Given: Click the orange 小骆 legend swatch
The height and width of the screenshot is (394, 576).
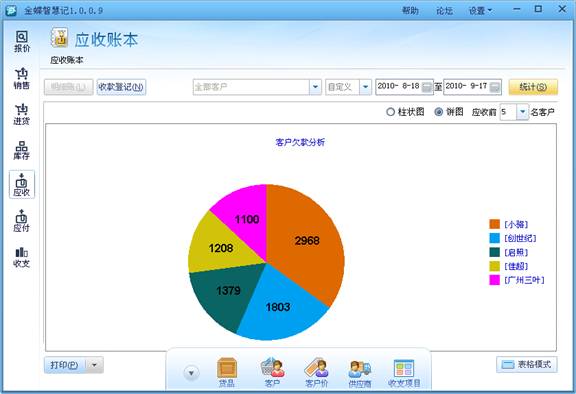Looking at the screenshot, I should pos(494,224).
